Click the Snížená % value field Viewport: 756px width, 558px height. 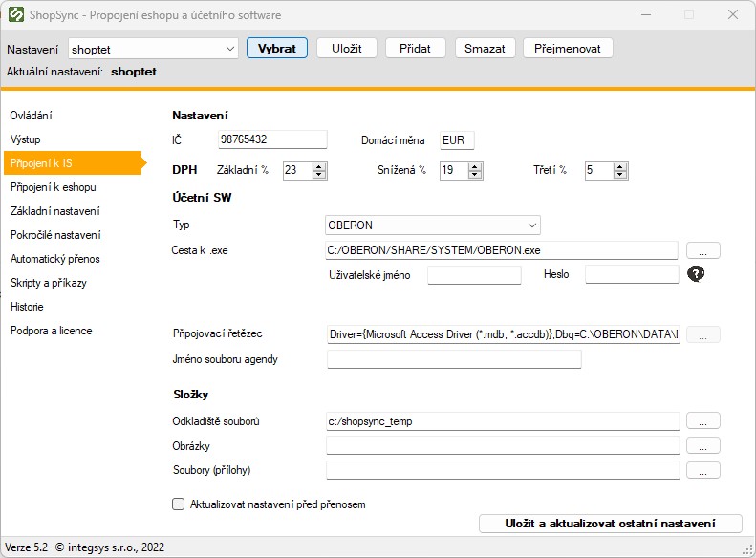pyautogui.click(x=454, y=170)
